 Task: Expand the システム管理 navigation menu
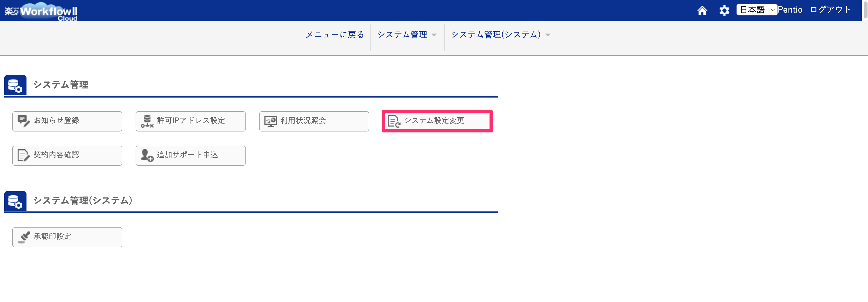[x=407, y=35]
